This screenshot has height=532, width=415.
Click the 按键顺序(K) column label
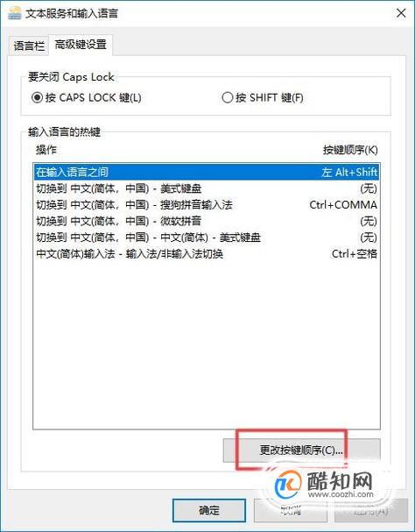350,150
